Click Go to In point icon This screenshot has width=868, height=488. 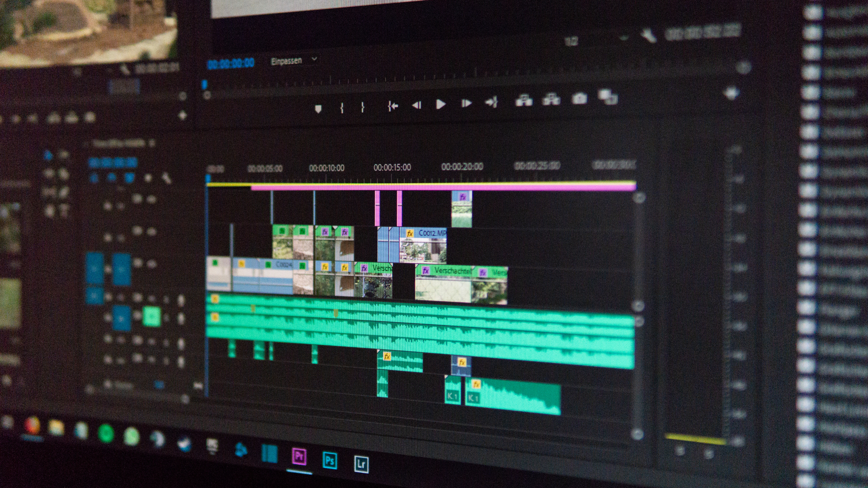[393, 106]
